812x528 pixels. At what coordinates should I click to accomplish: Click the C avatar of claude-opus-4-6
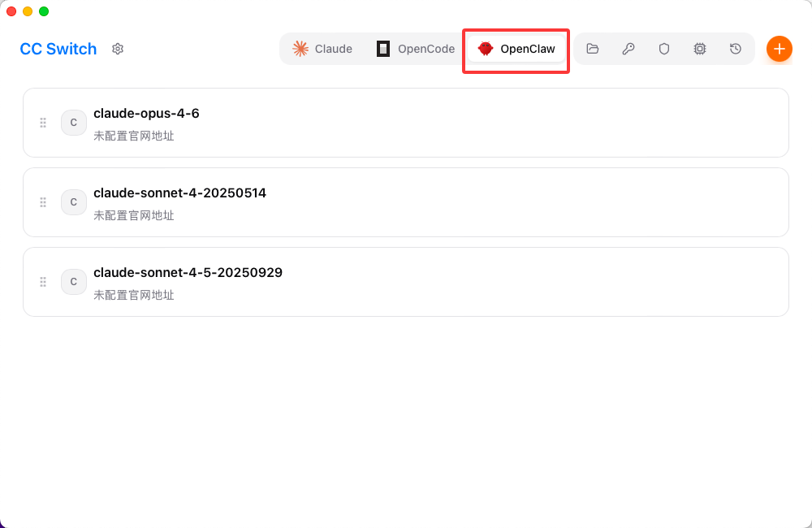pyautogui.click(x=74, y=123)
